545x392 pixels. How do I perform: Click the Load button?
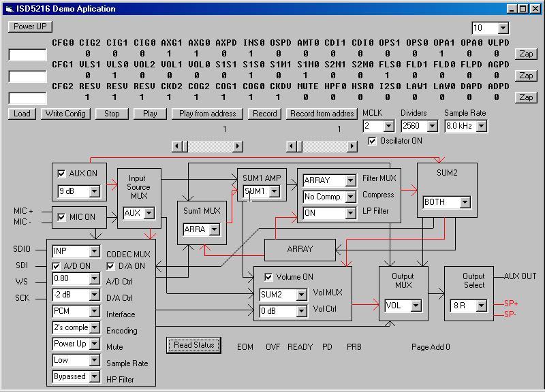coord(22,114)
